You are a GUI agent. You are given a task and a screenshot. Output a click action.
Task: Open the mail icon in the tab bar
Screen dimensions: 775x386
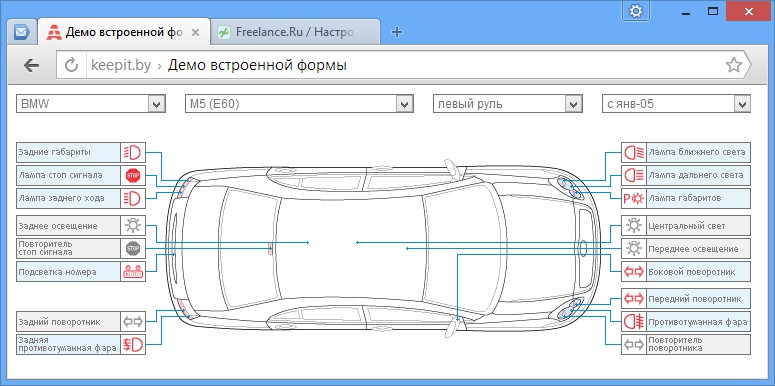[x=22, y=33]
